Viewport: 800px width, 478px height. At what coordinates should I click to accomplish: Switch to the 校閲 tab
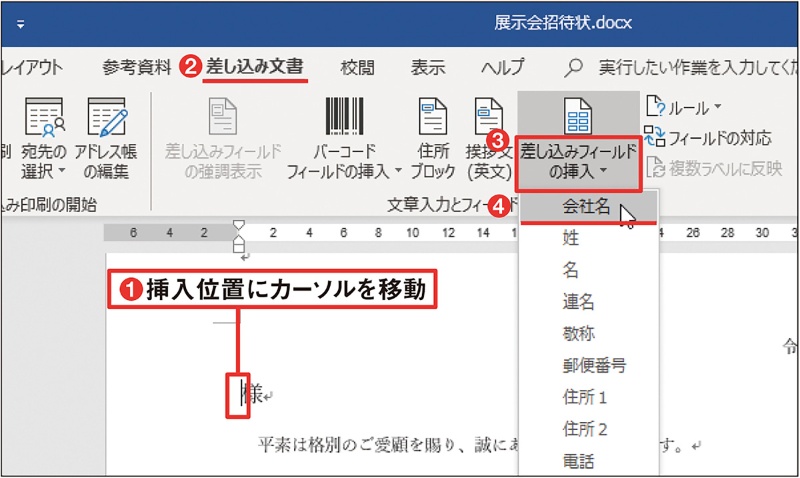point(357,67)
